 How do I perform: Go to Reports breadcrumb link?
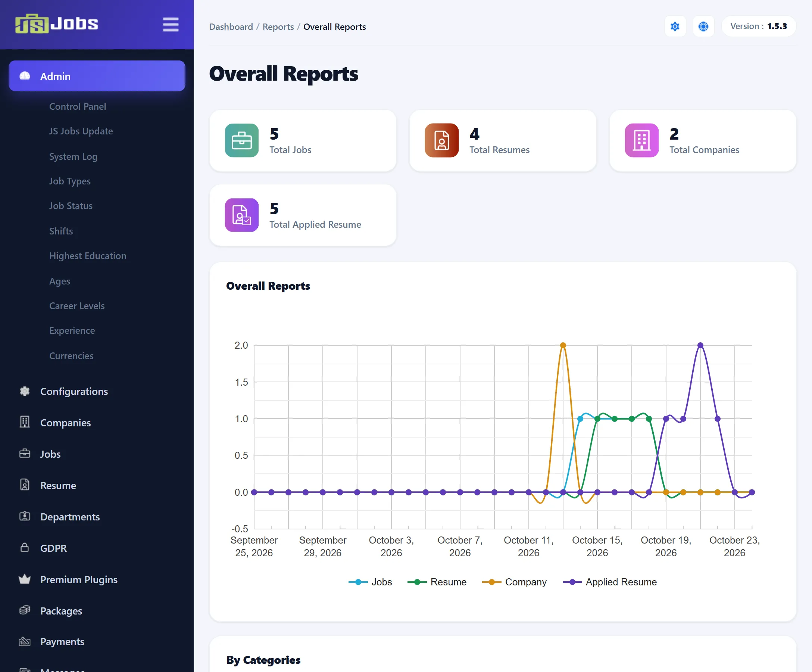[x=278, y=27]
